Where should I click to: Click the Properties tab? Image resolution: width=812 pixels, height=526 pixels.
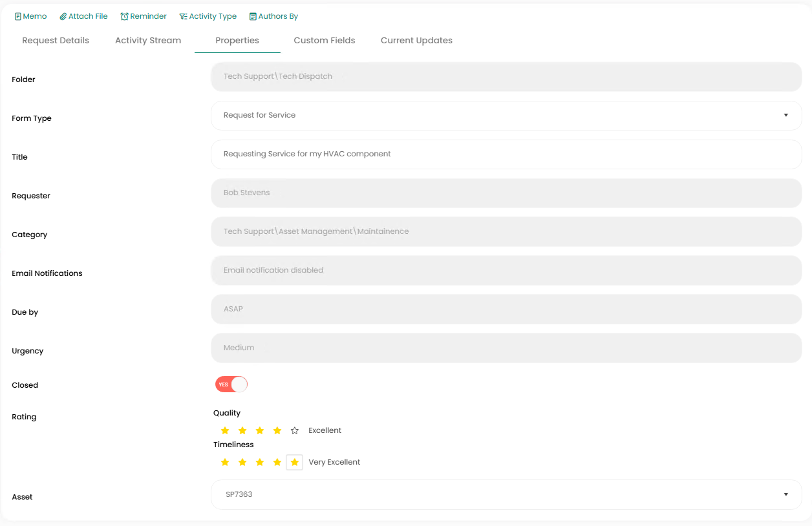pyautogui.click(x=237, y=40)
